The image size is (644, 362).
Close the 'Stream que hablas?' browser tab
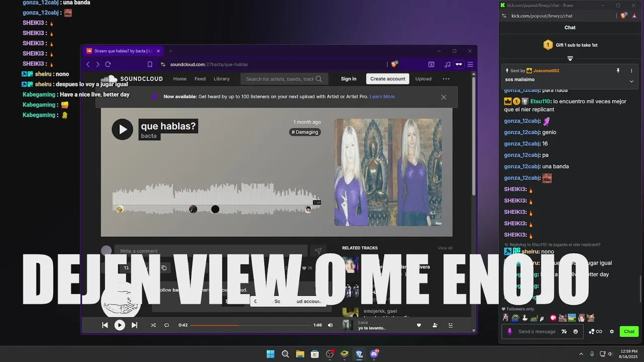click(x=158, y=51)
